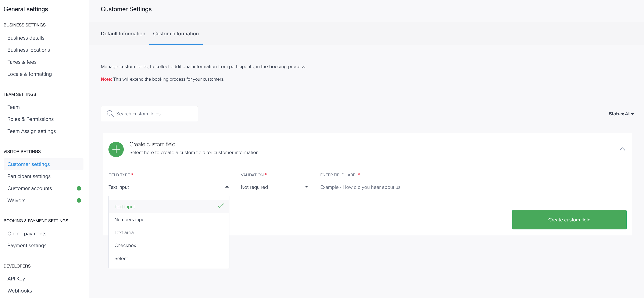The width and height of the screenshot is (644, 298).
Task: Select the Custom Information tab
Action: click(x=176, y=34)
